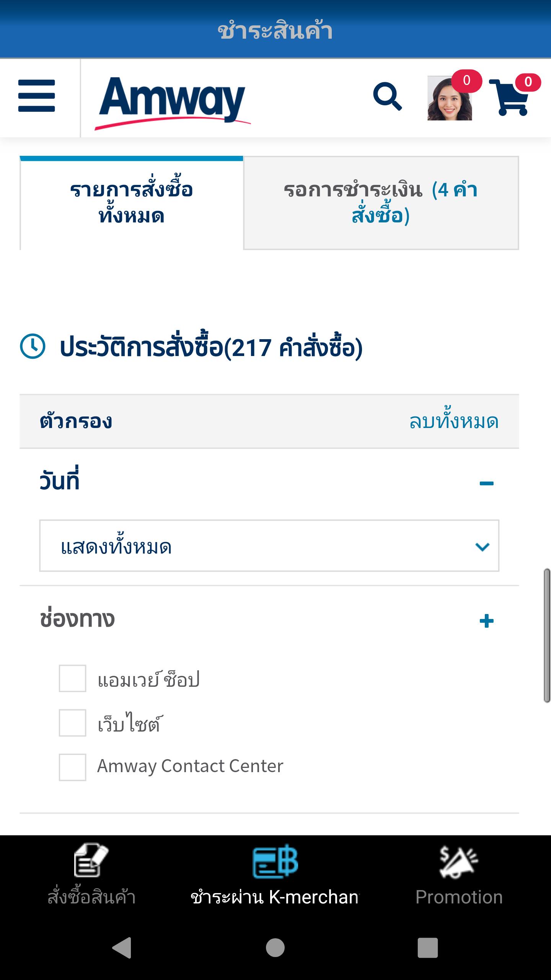Tick the เว็บไซต์ checkbox
The width and height of the screenshot is (551, 980).
(x=72, y=723)
